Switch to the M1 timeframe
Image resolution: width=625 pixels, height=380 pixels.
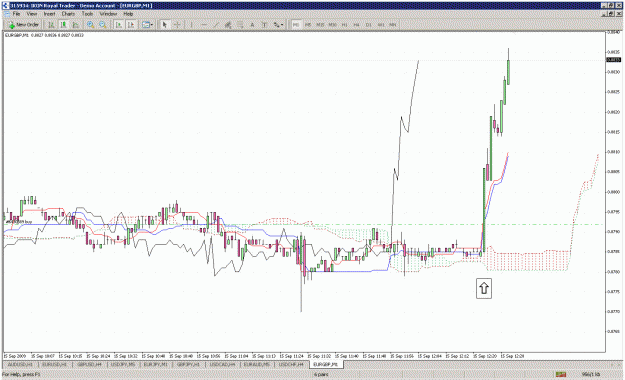coord(296,25)
